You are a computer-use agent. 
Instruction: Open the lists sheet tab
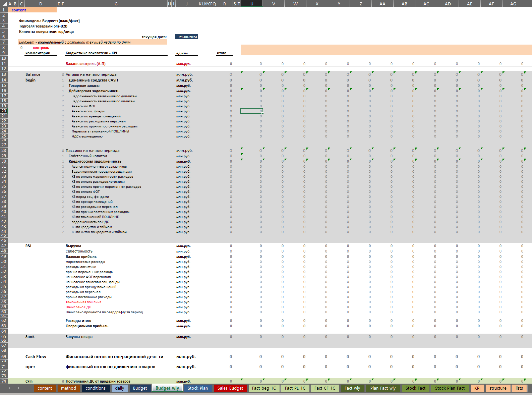pos(519,388)
